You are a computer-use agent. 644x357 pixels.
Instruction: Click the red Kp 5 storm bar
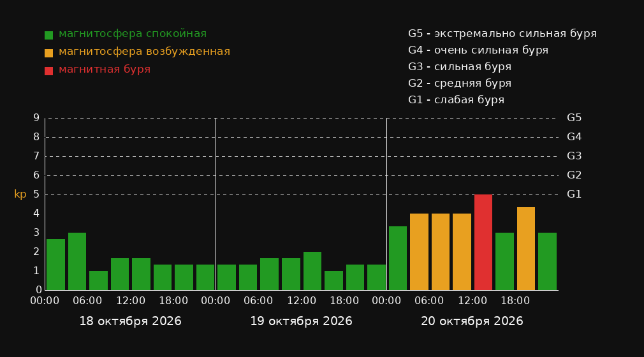click(x=483, y=242)
